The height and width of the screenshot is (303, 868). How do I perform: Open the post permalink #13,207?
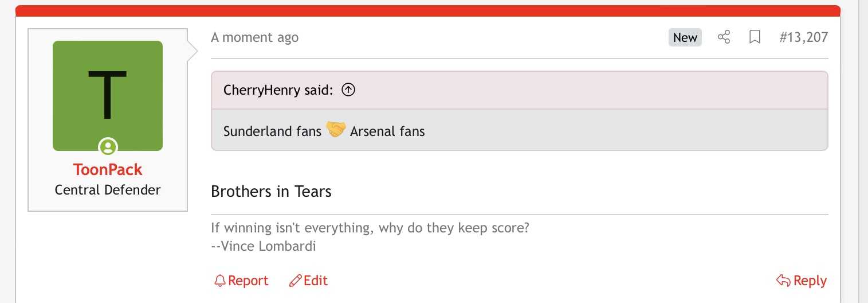(803, 38)
